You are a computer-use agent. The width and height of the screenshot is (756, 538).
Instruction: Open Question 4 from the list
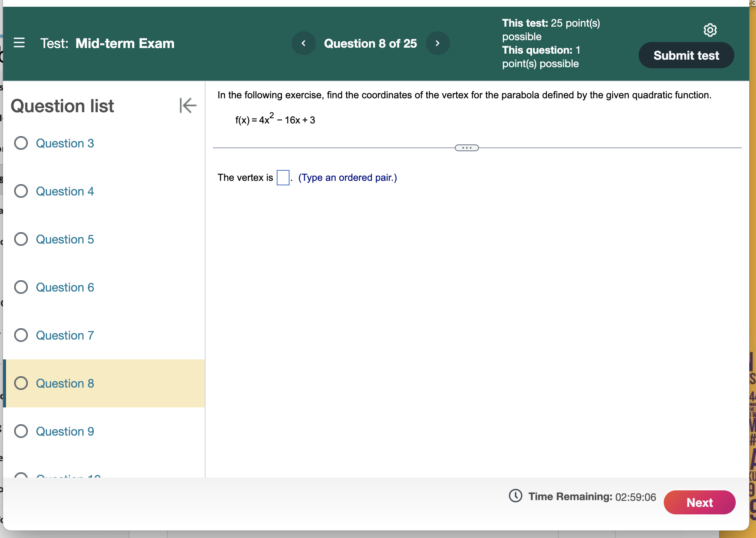point(65,191)
